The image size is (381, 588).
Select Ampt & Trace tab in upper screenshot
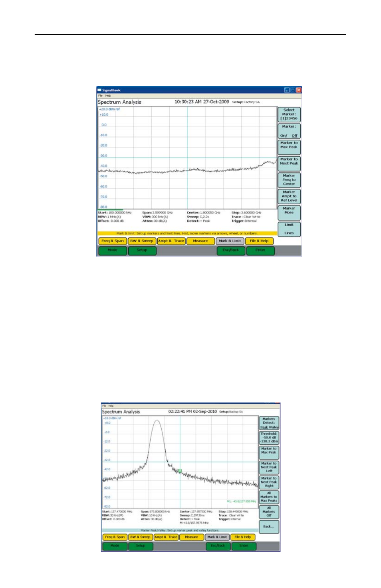[171, 241]
